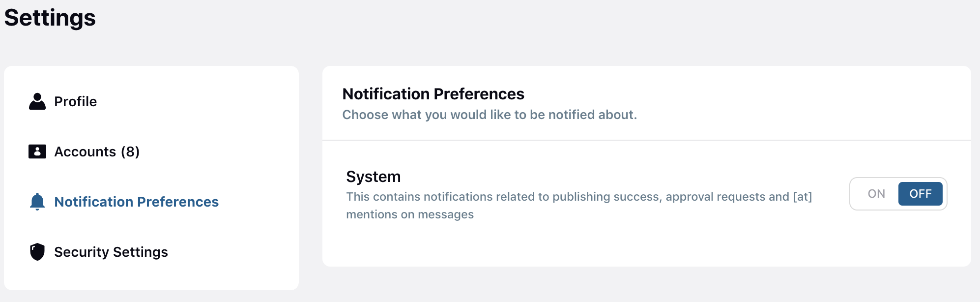980x302 pixels.
Task: Toggle the System notifications ON/OFF switch
Action: click(898, 194)
